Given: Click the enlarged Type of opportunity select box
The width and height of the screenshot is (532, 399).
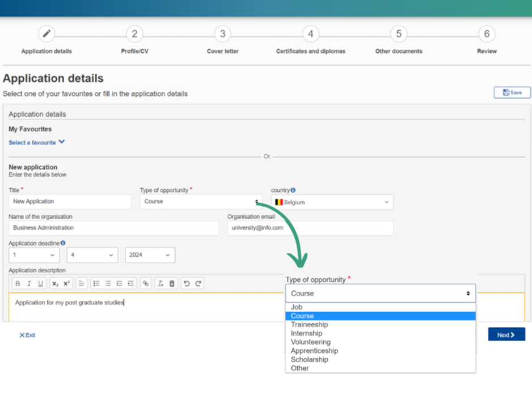Looking at the screenshot, I should click(x=381, y=293).
